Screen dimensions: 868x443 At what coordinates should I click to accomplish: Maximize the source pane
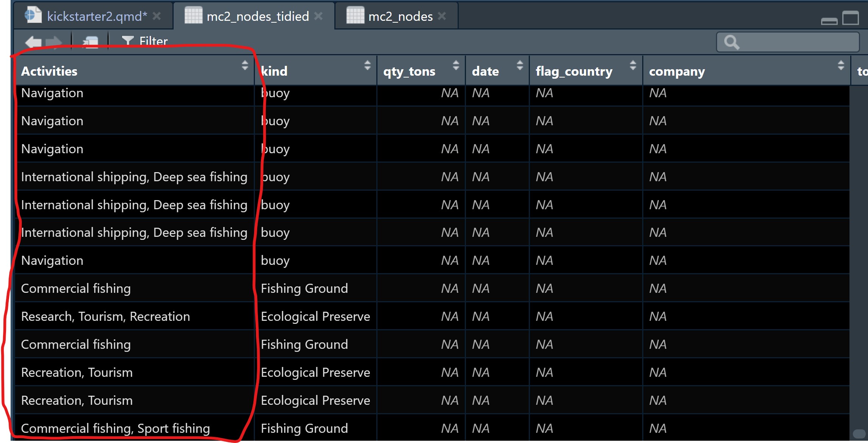pos(851,17)
